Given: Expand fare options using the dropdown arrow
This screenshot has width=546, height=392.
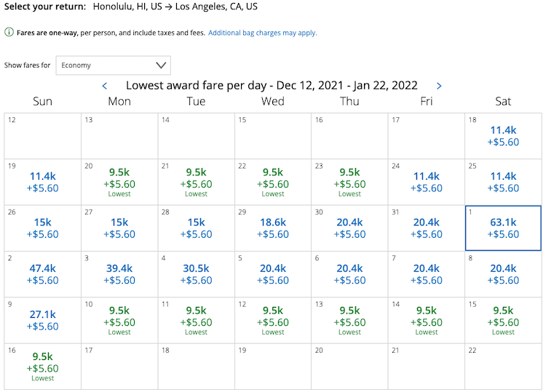Looking at the screenshot, I should click(x=161, y=65).
